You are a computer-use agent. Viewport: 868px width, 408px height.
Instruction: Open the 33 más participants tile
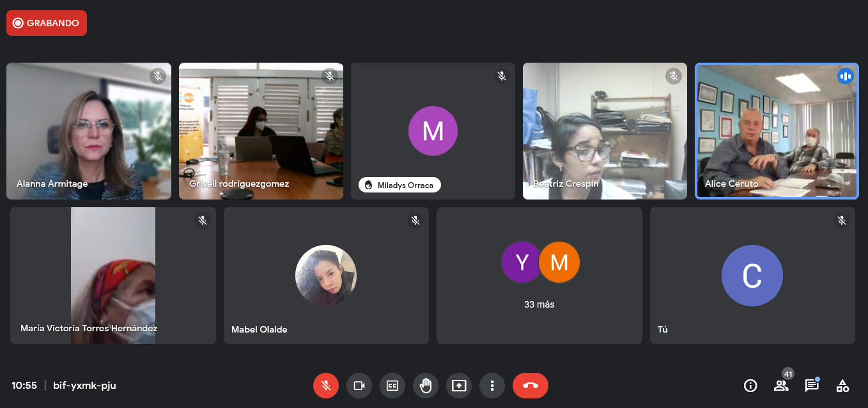point(539,276)
